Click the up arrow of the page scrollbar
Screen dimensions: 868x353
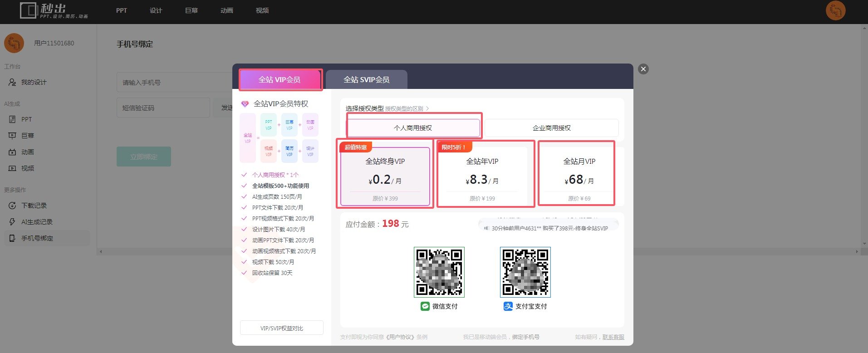pos(864,28)
